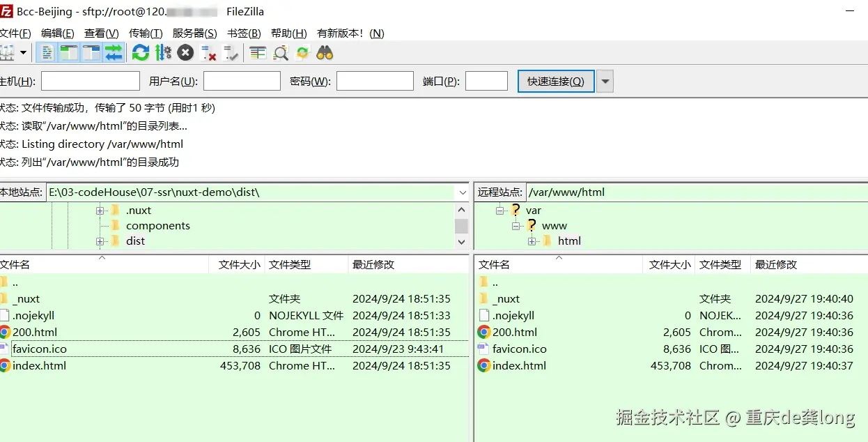This screenshot has width=868, height=442.
Task: Open the 服务器(S) menu
Action: (194, 33)
